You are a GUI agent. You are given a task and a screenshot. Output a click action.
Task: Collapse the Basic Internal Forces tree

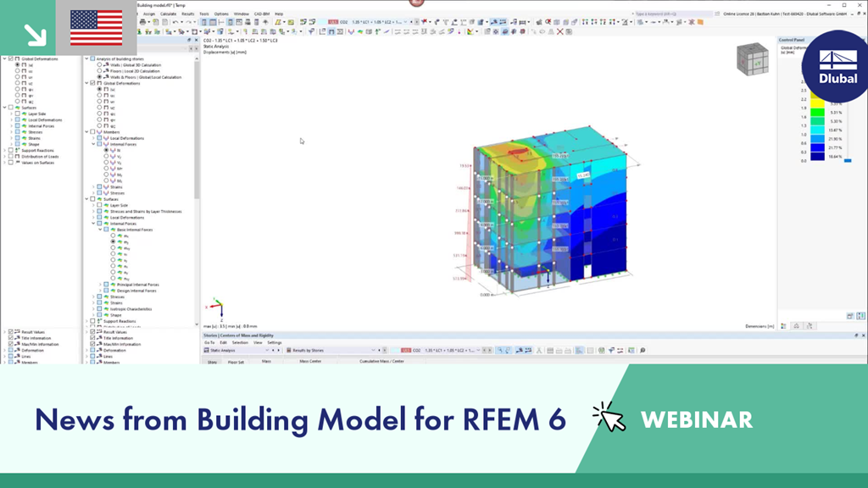click(100, 230)
